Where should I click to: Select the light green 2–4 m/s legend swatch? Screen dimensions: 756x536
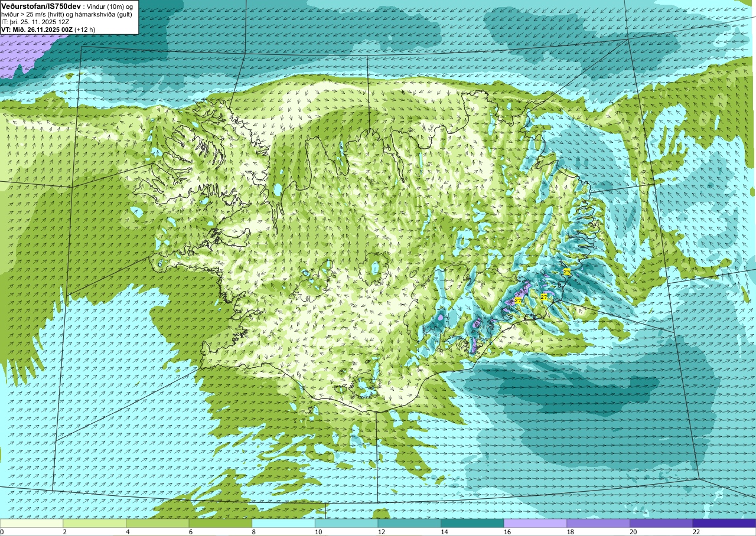click(x=94, y=523)
